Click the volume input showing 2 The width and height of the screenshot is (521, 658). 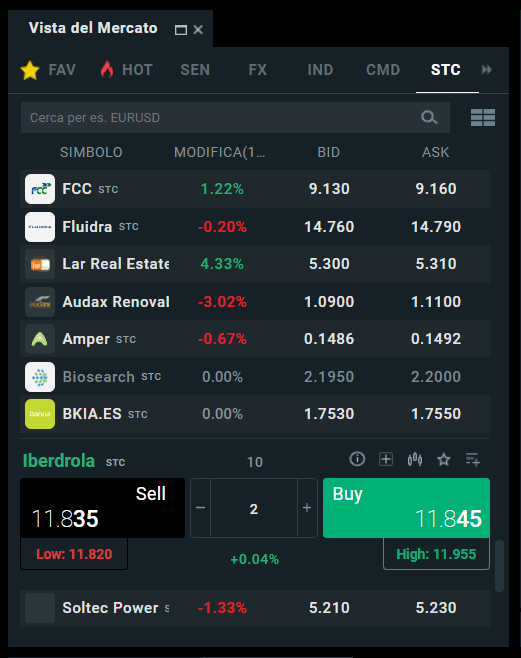(254, 508)
